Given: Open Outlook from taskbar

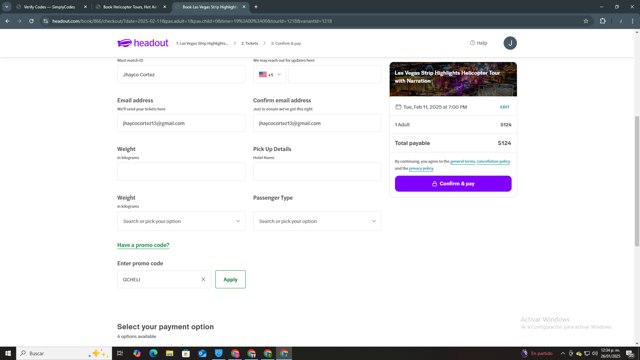Looking at the screenshot, I should pyautogui.click(x=202, y=353).
